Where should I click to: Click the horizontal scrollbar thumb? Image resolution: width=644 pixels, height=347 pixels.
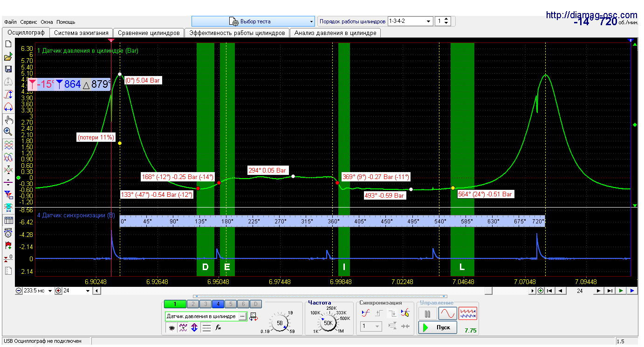click(488, 291)
